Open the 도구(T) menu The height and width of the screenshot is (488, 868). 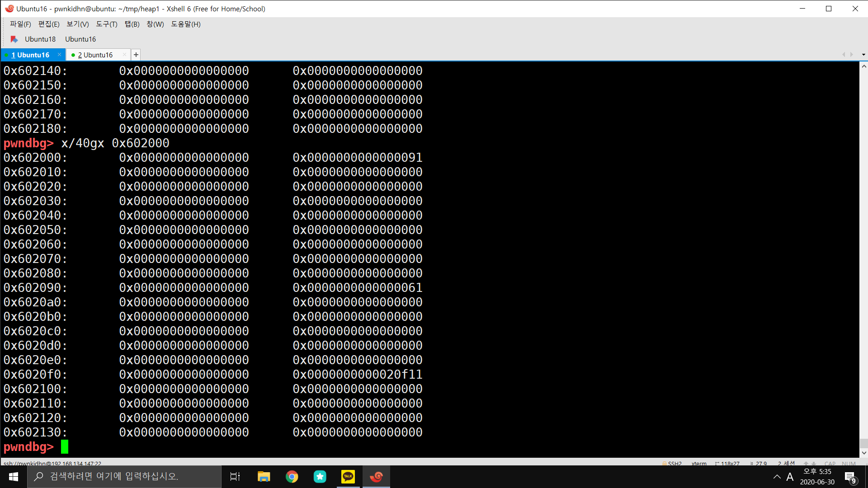coord(107,24)
